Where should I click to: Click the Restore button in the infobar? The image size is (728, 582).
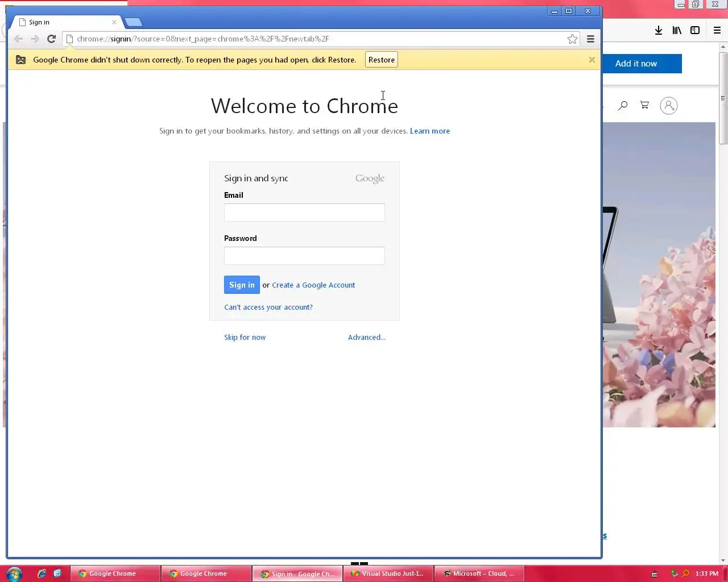pos(381,60)
